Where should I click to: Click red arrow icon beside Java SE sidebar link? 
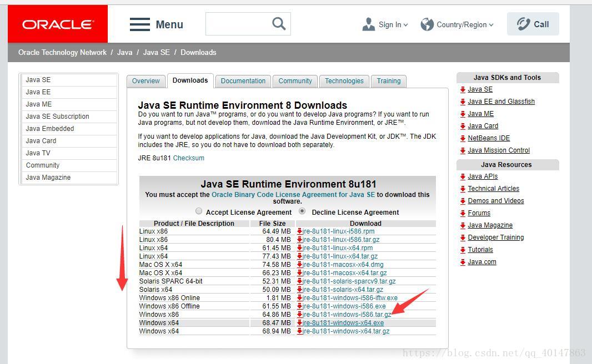tap(463, 89)
